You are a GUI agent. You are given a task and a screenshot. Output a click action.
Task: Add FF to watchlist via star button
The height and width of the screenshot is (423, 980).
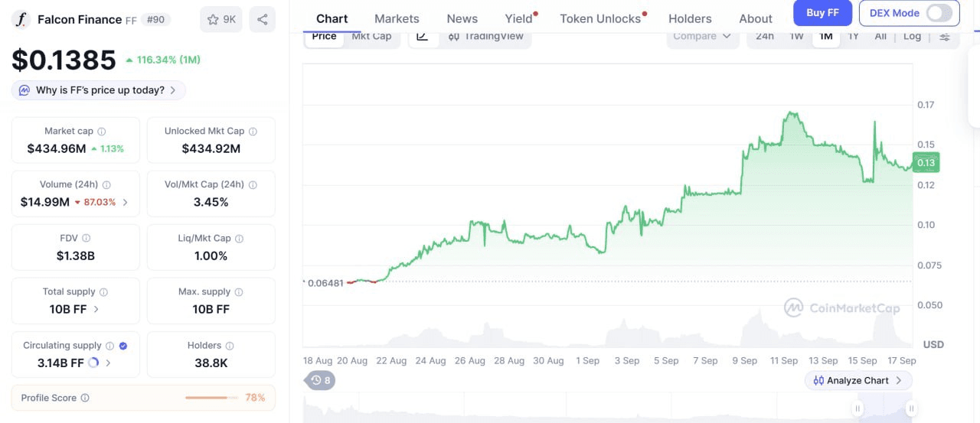coord(221,19)
